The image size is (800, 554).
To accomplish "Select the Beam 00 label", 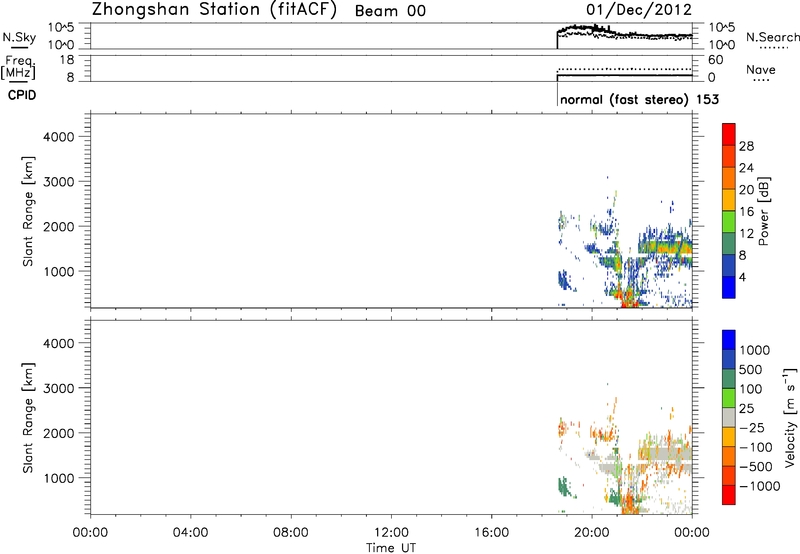I will pos(390,11).
